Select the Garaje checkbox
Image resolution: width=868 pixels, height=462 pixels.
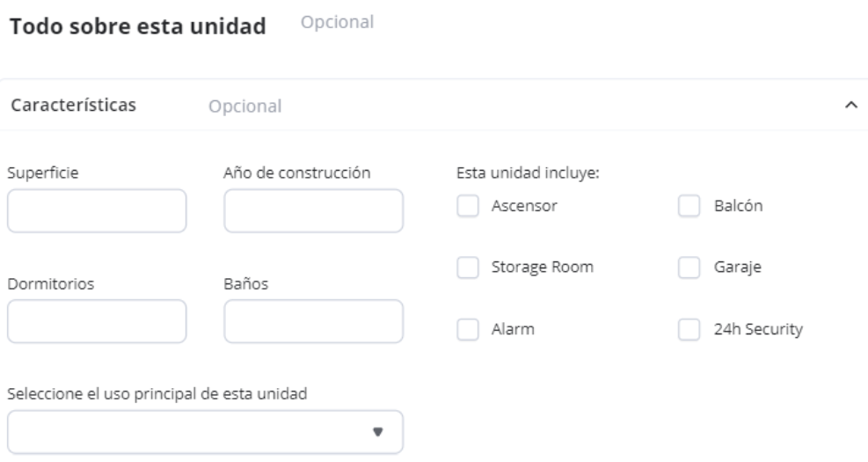pos(689,268)
